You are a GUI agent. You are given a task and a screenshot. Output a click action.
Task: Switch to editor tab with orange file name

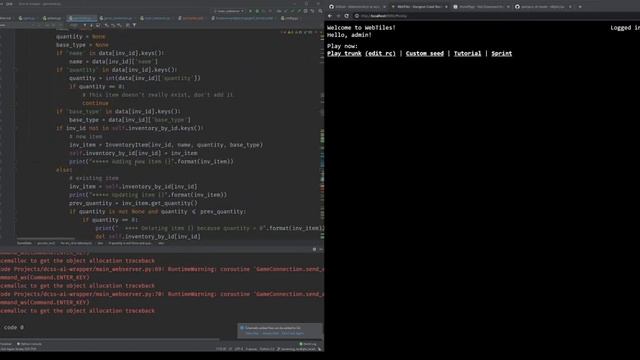(x=191, y=18)
